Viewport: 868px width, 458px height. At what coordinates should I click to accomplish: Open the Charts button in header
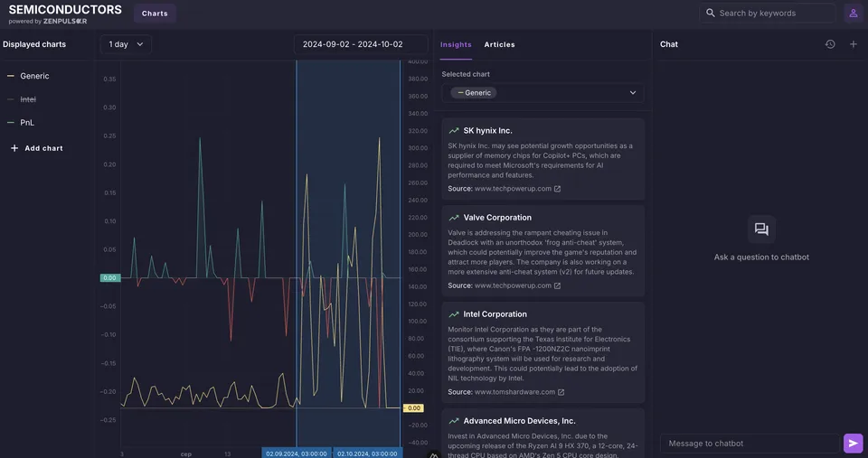coord(155,14)
